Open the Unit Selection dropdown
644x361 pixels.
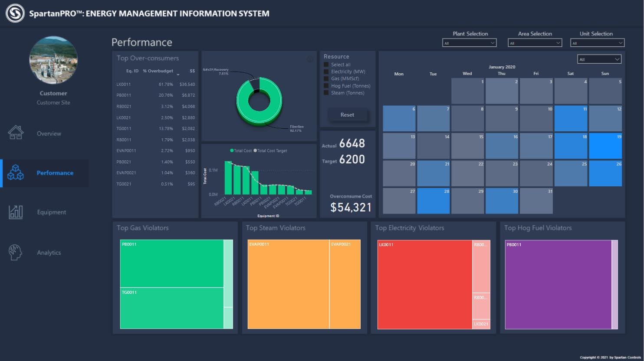(x=597, y=43)
